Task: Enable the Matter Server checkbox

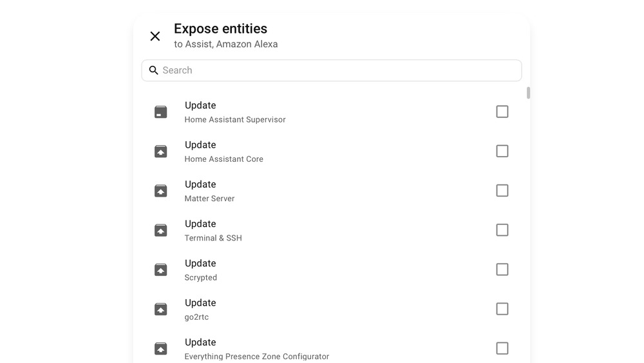Action: click(x=502, y=190)
